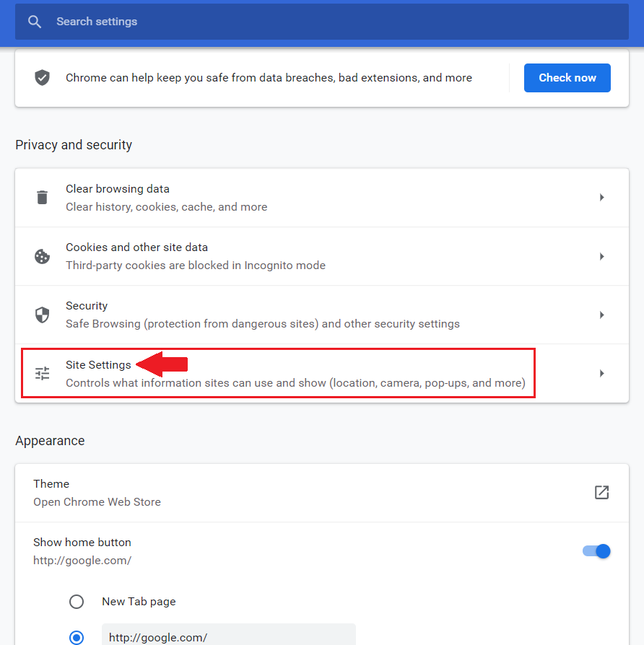Expand Security row chevron arrow
The image size is (644, 645).
[x=601, y=315]
